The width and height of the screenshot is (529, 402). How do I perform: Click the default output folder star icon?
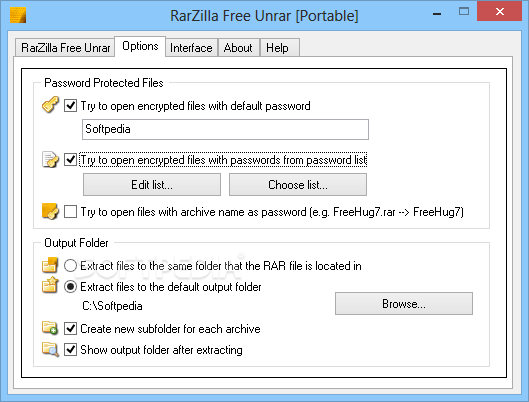[x=50, y=286]
